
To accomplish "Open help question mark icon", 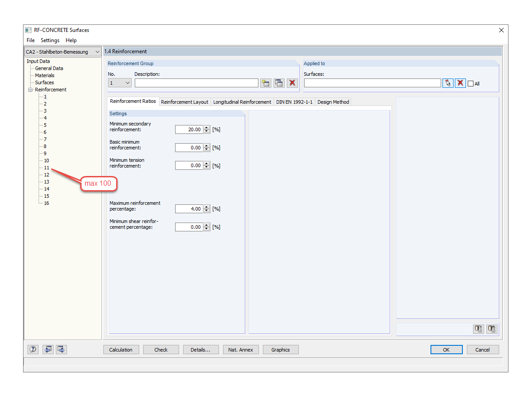I will 33,349.
